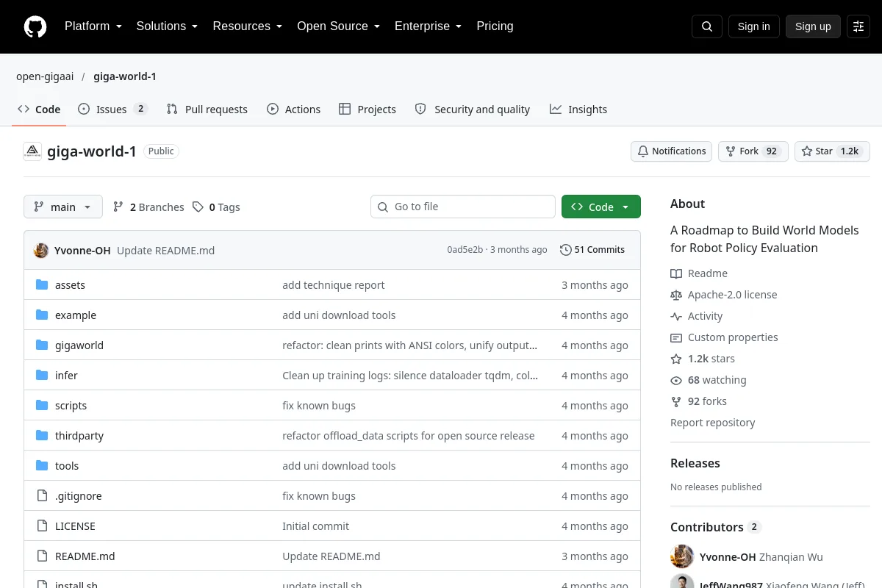Click the .gitignore file icon

pyautogui.click(x=42, y=496)
